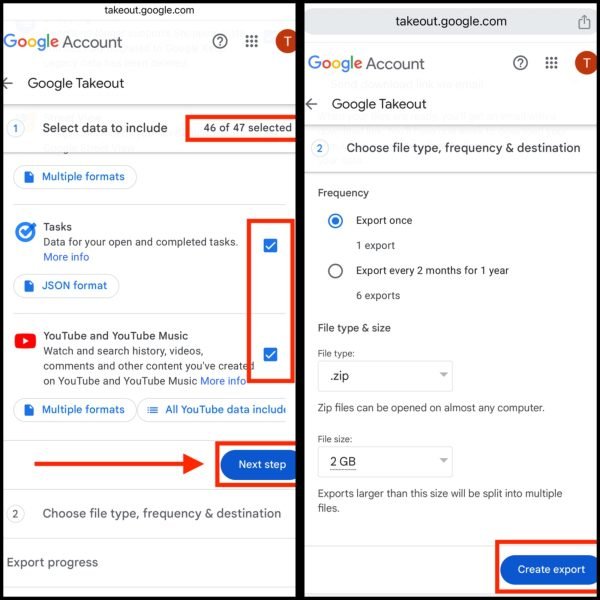Open Google apps grid in left panel header
Screen dimensions: 600x600
pos(251,41)
